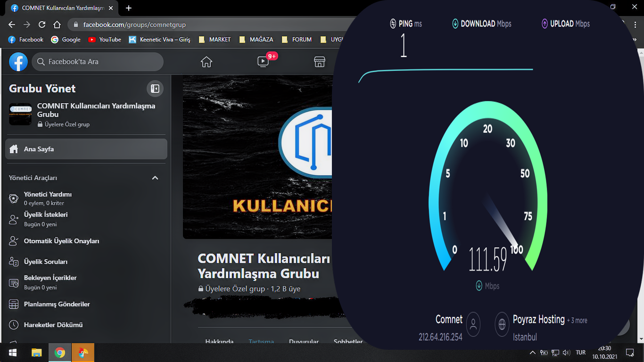Click the 1,2 B üye member count
Viewport: 644px width, 362px height.
click(285, 289)
